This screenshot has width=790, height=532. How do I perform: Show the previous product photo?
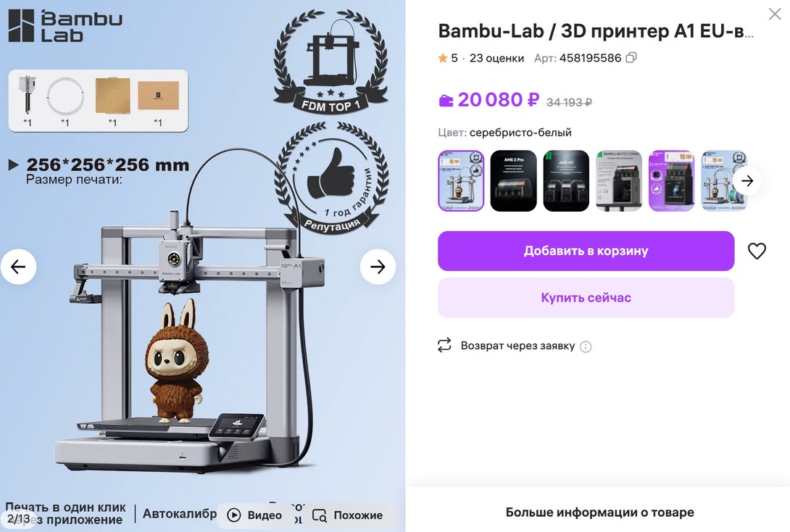18,267
